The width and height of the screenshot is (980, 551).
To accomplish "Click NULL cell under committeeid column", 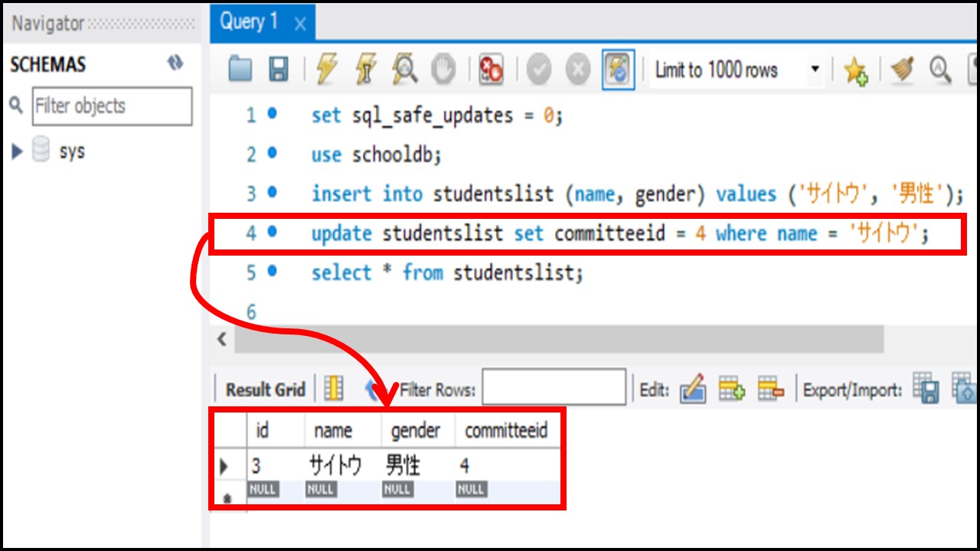I will click(471, 488).
